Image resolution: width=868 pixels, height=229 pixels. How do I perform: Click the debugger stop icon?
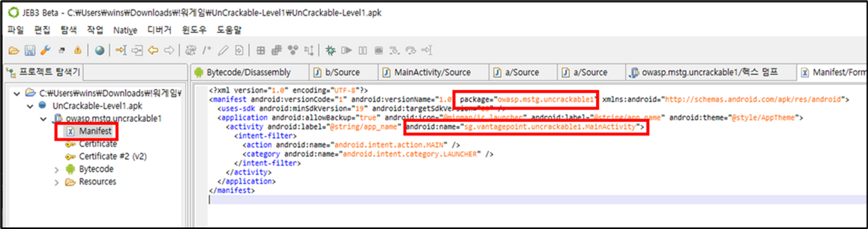point(378,50)
